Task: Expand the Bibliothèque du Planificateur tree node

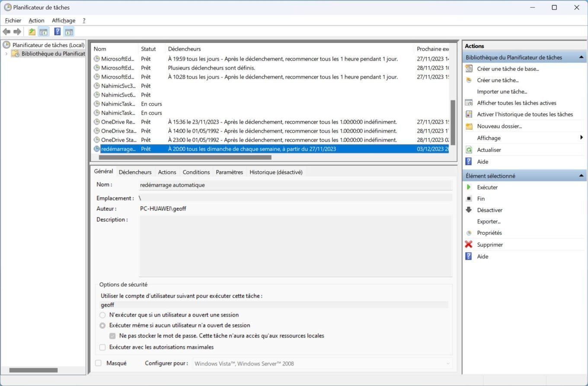Action: click(6, 54)
